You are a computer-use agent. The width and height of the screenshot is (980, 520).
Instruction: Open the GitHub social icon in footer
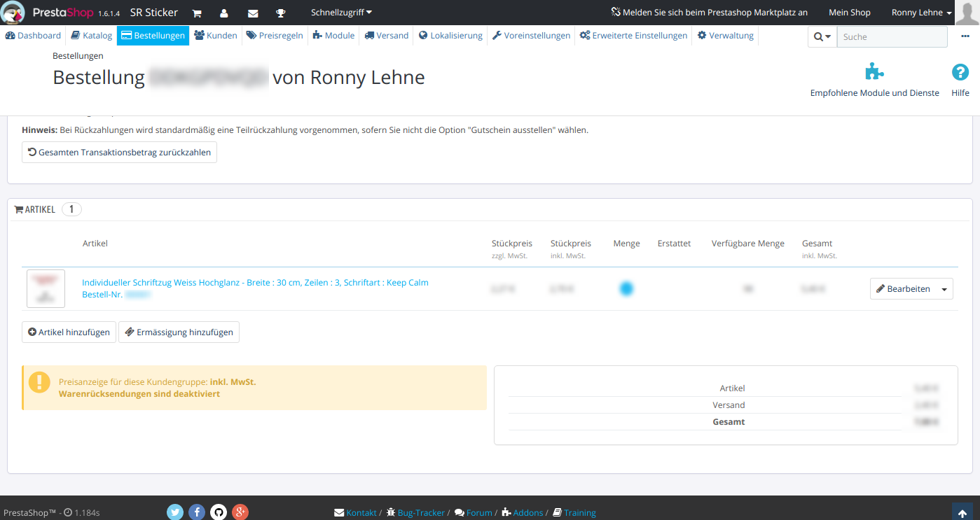point(219,512)
